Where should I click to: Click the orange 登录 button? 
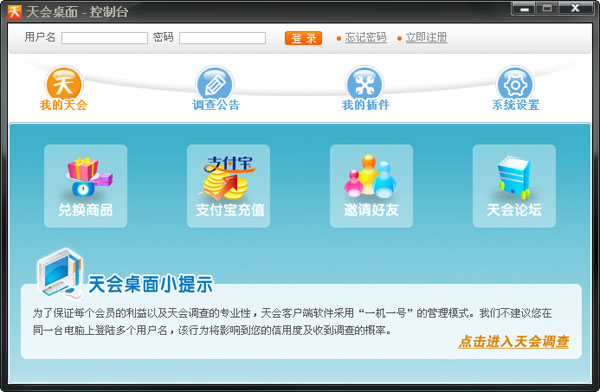click(303, 38)
